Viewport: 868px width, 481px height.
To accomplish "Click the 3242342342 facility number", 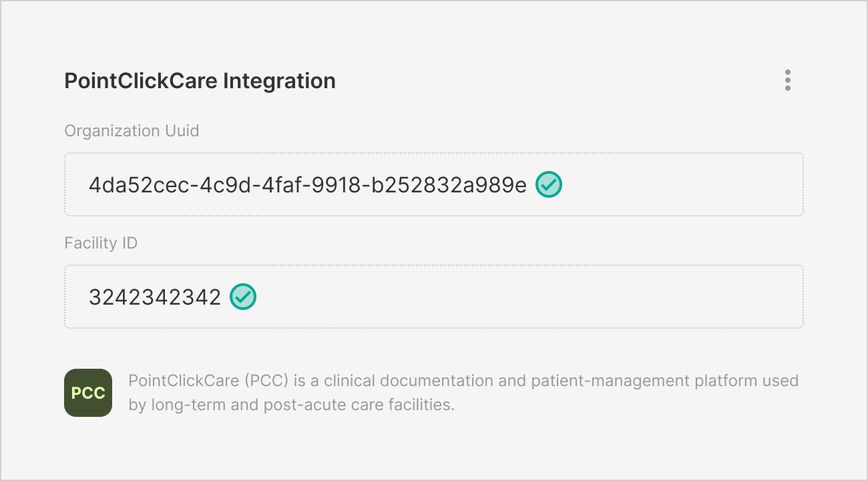I will [x=155, y=297].
